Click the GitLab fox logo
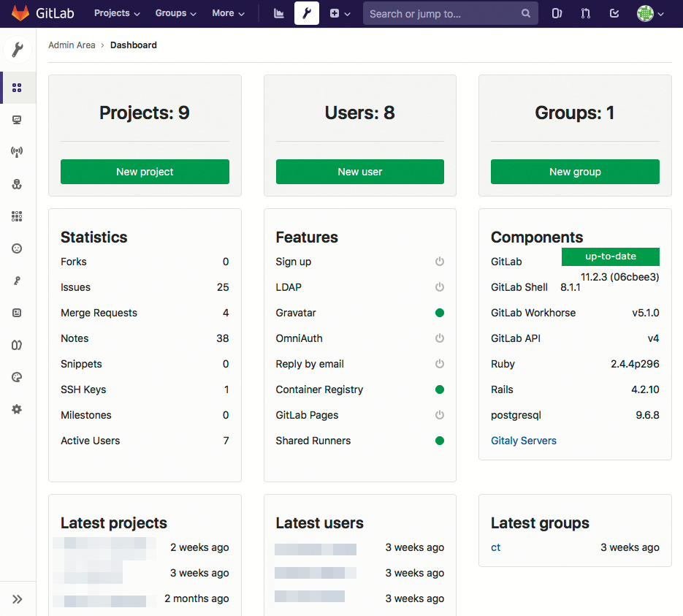This screenshot has width=683, height=616. (20, 13)
